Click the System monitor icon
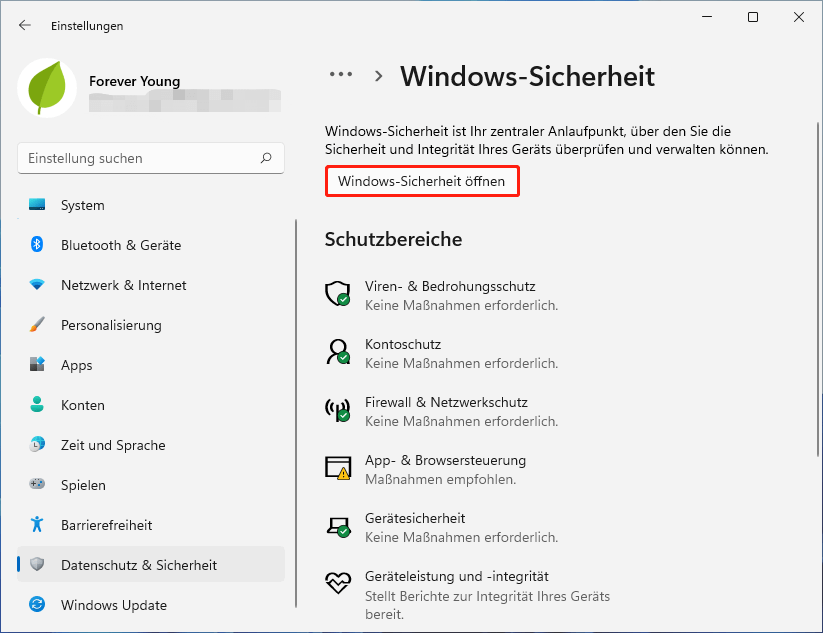This screenshot has height=633, width=823. pos(37,205)
